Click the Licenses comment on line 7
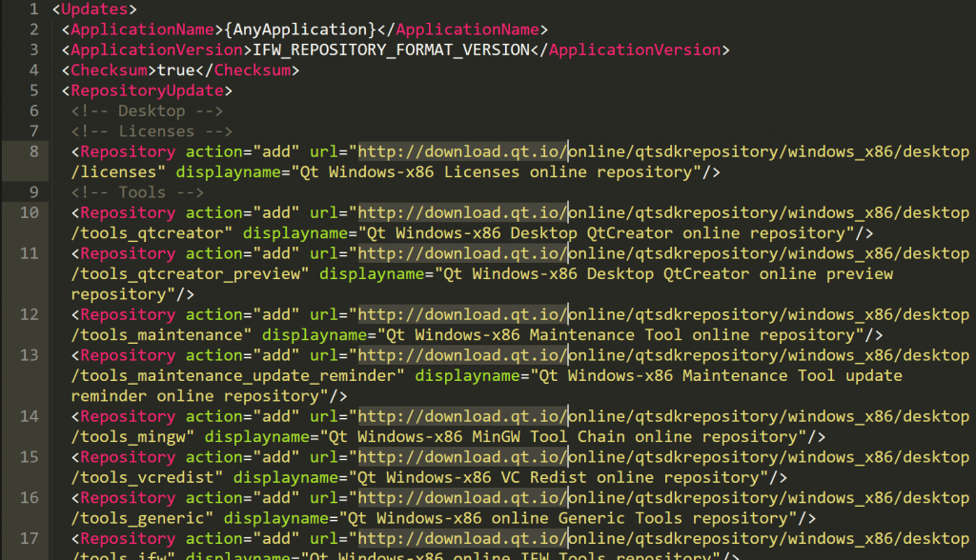 coord(152,131)
